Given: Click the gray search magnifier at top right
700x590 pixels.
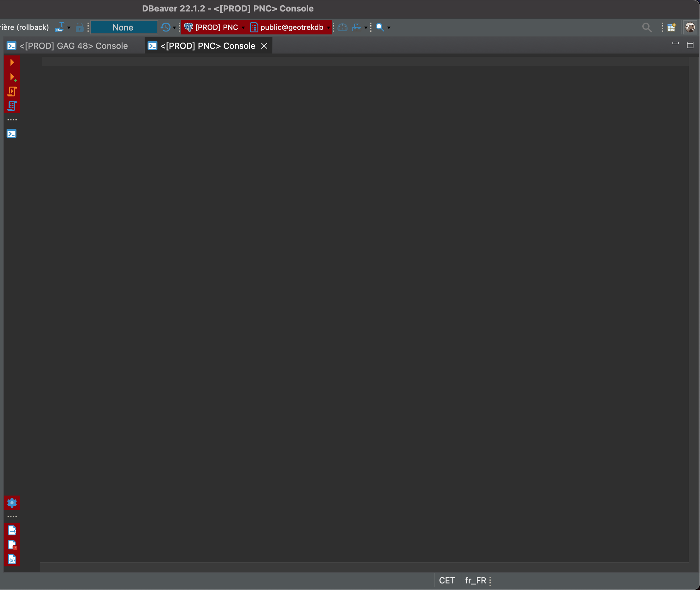Looking at the screenshot, I should (647, 28).
